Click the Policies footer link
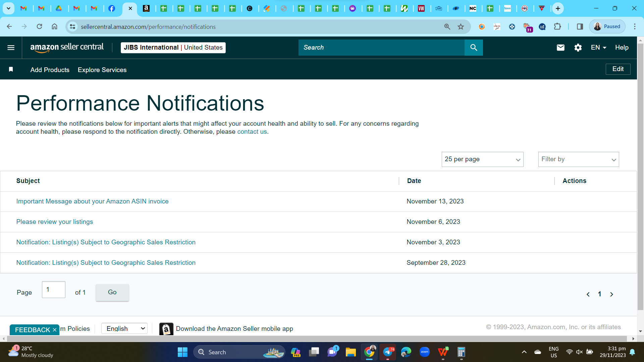644x362 pixels. click(75, 329)
